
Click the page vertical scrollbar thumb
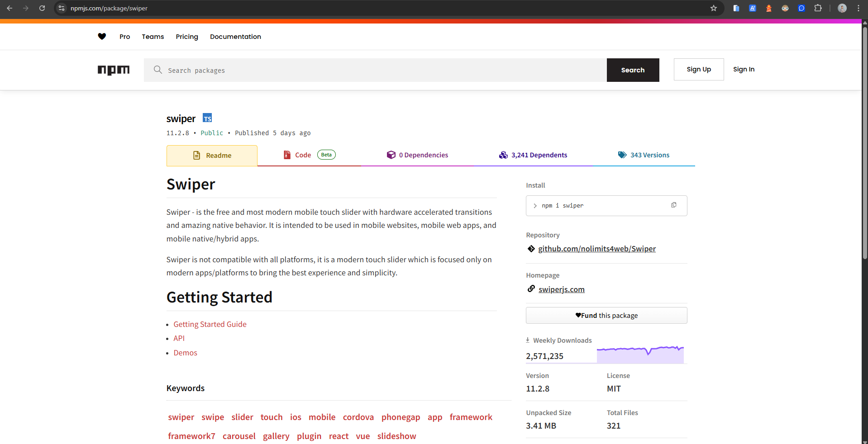pyautogui.click(x=865, y=143)
